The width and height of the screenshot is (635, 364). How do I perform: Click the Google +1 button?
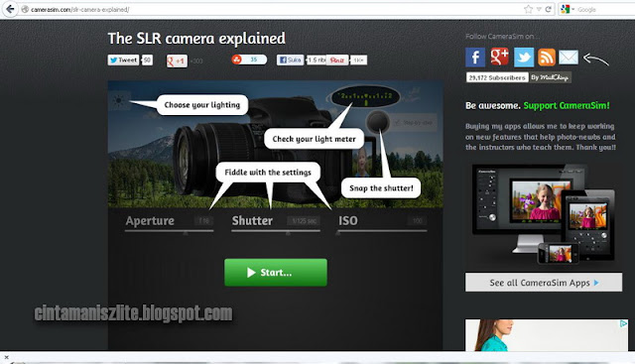click(177, 61)
